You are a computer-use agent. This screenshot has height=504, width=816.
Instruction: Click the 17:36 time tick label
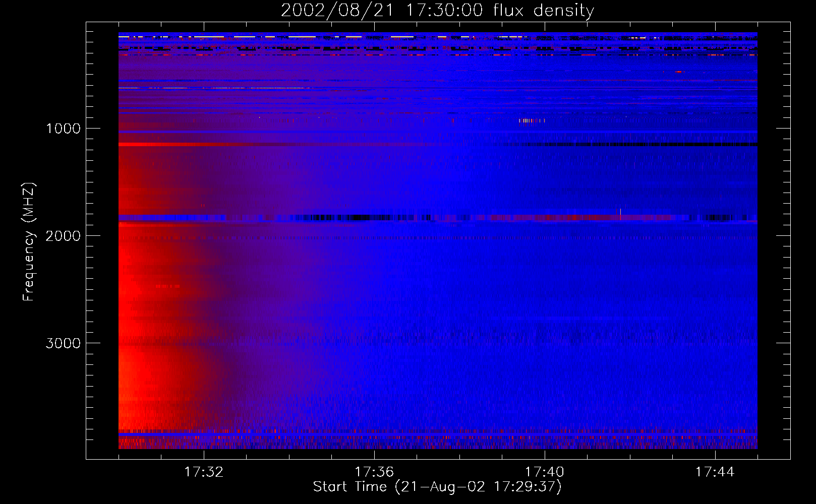coord(374,472)
